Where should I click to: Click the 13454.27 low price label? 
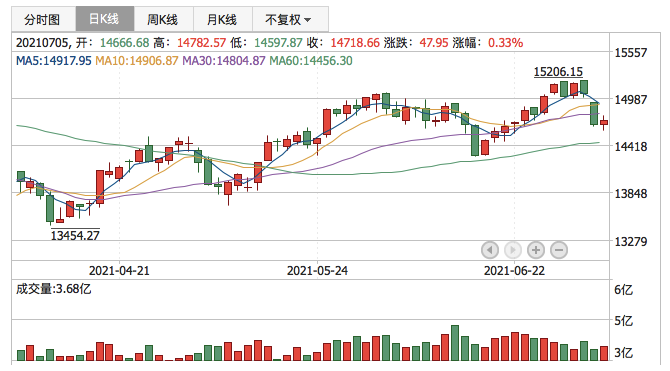pos(75,236)
